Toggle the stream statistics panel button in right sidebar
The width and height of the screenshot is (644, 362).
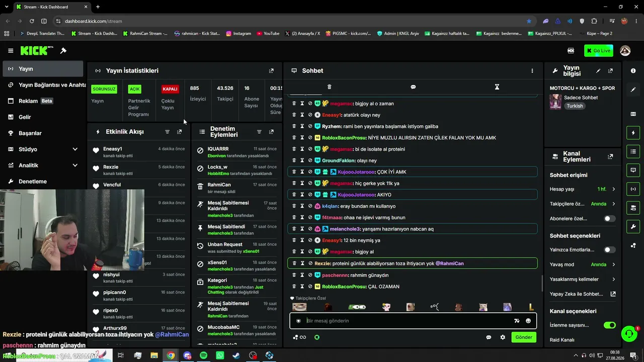click(x=633, y=189)
